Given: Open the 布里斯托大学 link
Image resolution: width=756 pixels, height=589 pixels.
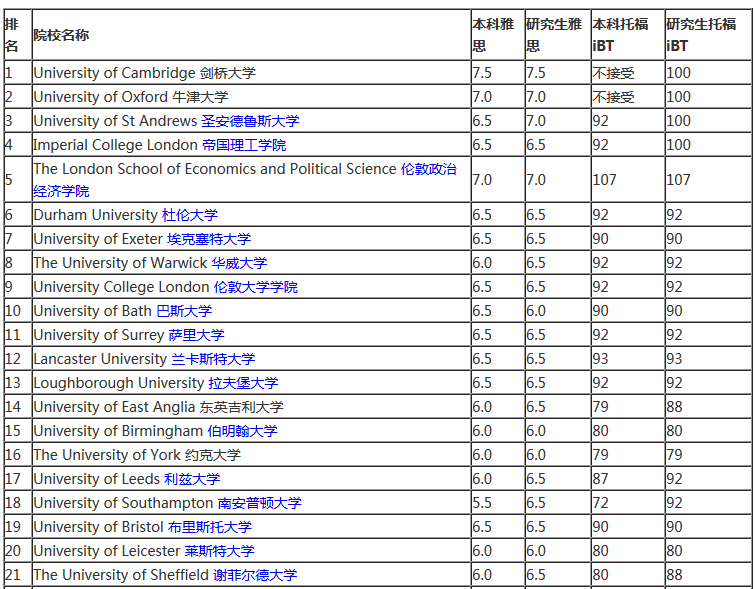Looking at the screenshot, I should [210, 526].
